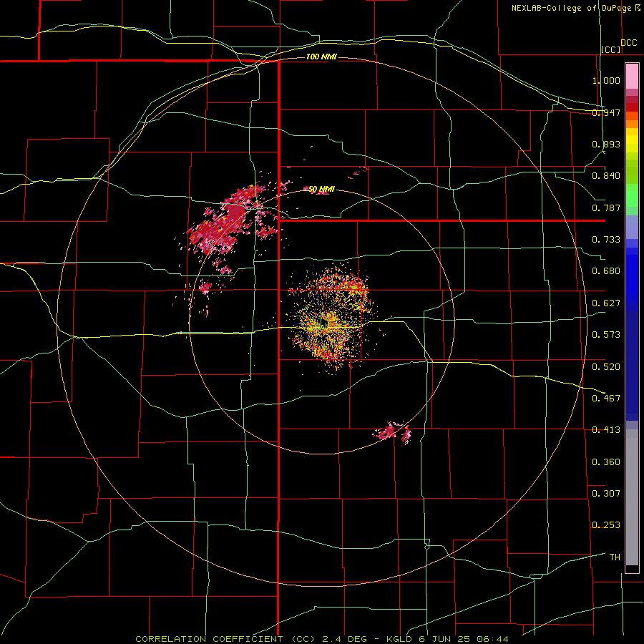Click the 100 NMI range ring label
This screenshot has width=644, height=644.
coord(321,57)
